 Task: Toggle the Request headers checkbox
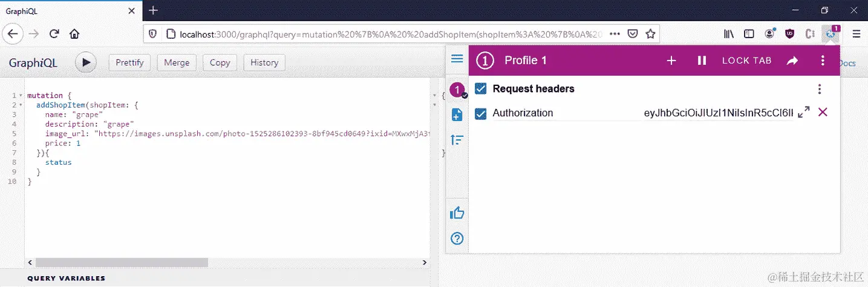click(480, 89)
